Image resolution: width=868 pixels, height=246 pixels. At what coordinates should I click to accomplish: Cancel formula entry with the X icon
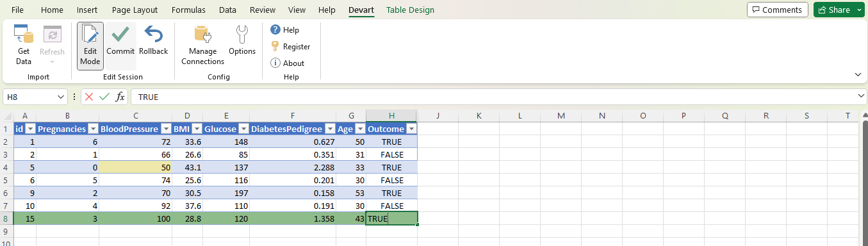click(x=89, y=97)
